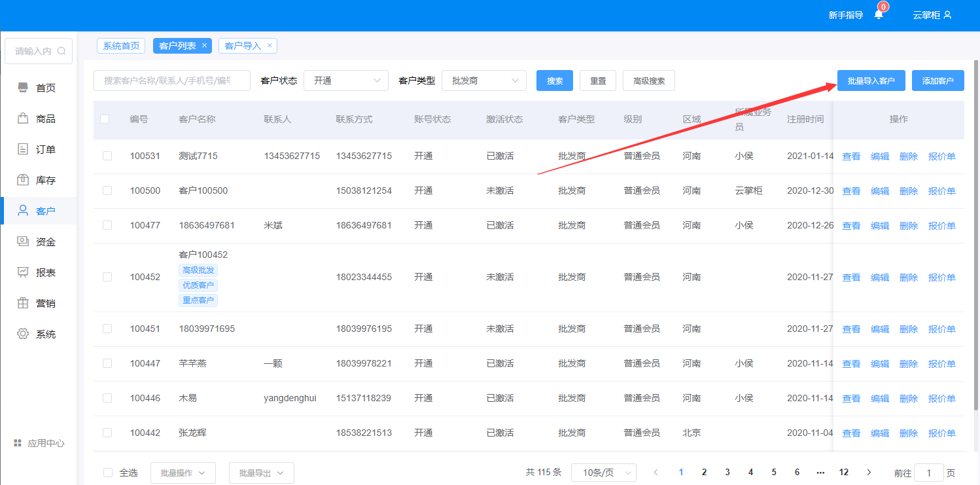Select checkbox for customer 100477
Viewport: 980px width, 485px height.
pos(107,225)
